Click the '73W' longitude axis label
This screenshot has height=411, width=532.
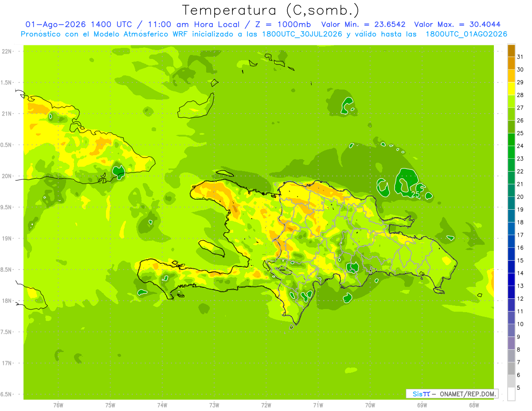click(x=214, y=405)
